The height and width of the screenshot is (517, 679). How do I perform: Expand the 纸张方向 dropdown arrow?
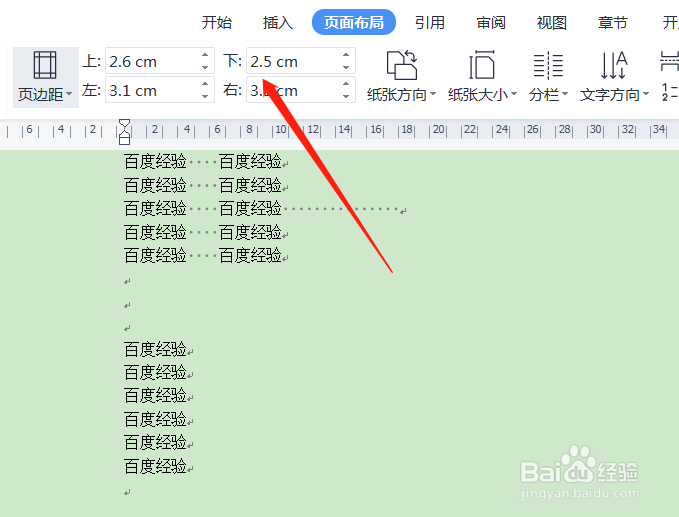tap(433, 94)
